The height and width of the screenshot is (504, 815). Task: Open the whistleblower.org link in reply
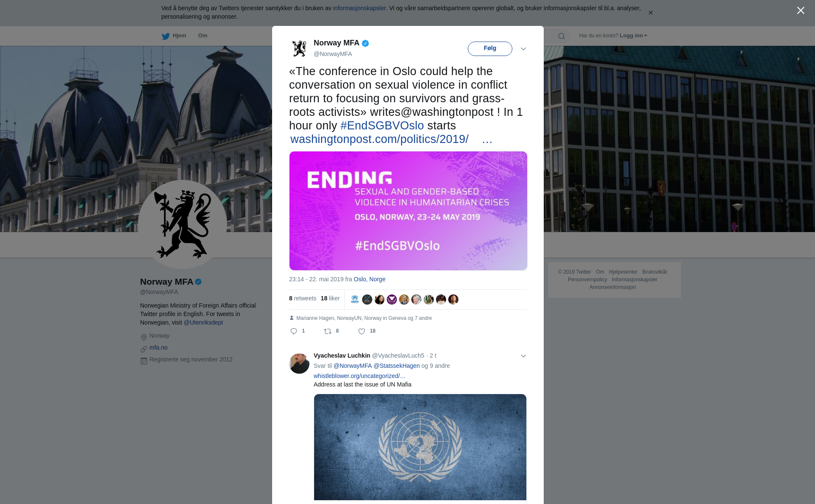360,376
